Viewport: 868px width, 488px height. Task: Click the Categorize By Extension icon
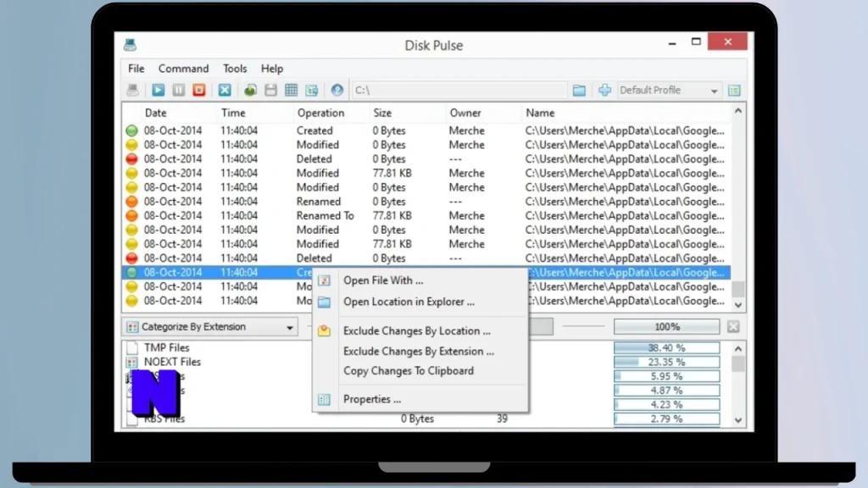click(x=132, y=327)
